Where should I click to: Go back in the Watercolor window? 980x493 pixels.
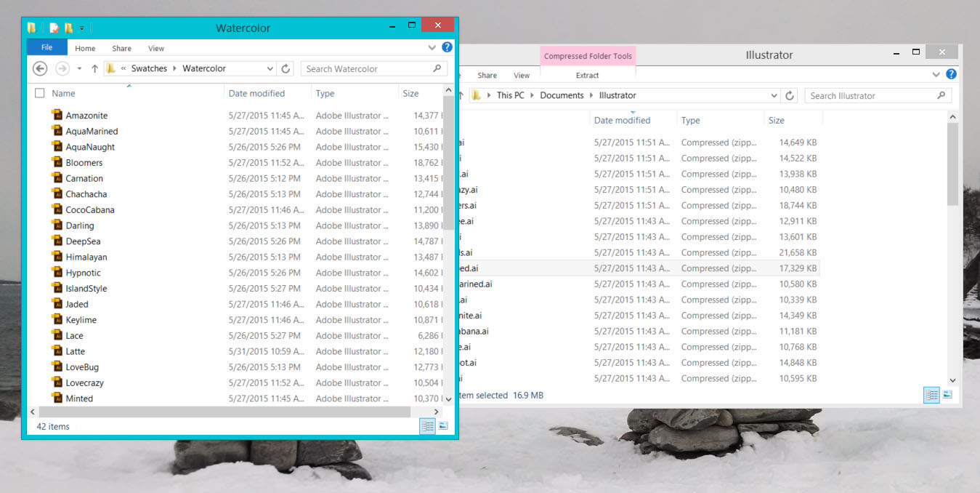41,68
